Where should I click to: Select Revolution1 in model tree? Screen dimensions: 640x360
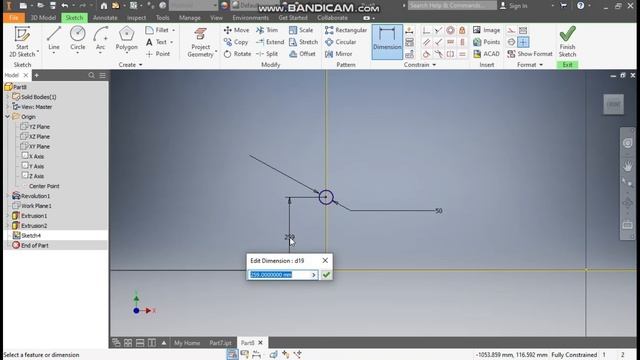click(35, 196)
